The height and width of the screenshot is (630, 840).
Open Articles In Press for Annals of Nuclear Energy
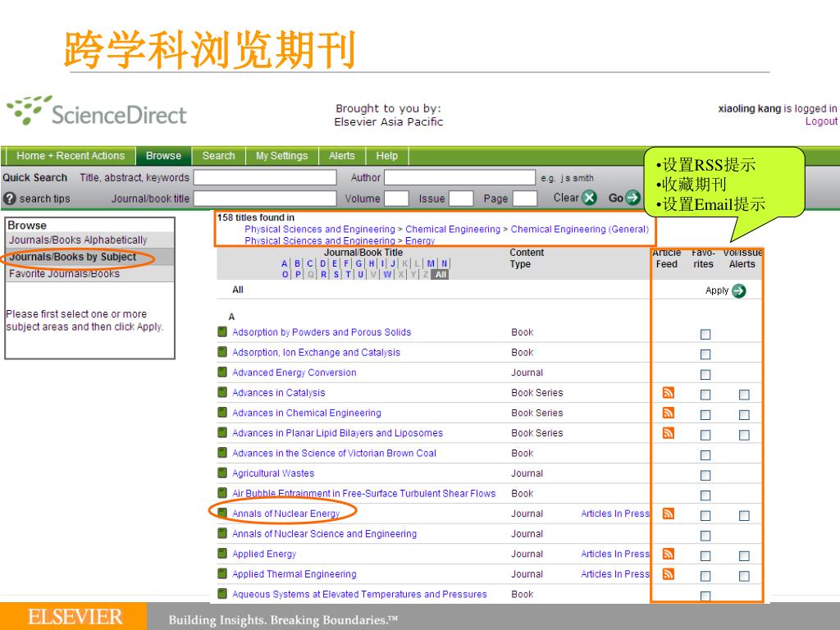click(615, 514)
